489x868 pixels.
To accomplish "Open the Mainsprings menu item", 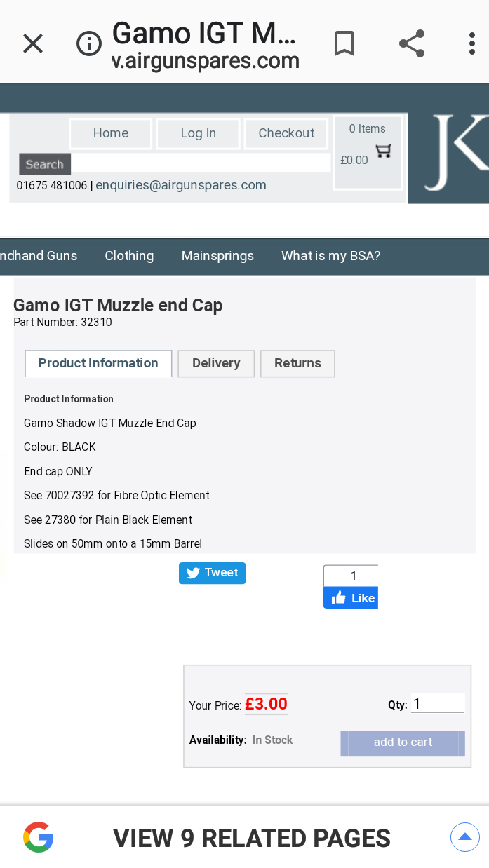I will 217,256.
